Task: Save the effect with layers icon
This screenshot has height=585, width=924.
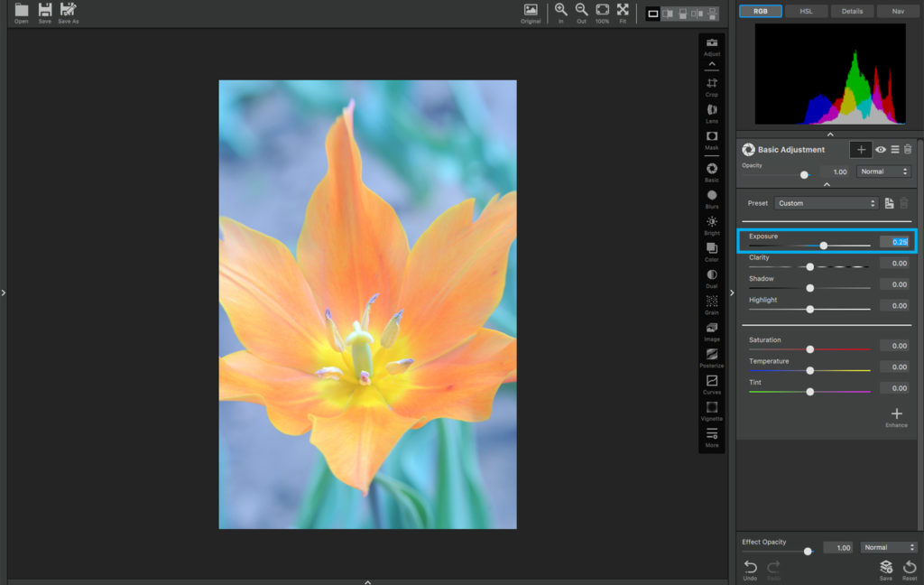Action: (x=886, y=570)
